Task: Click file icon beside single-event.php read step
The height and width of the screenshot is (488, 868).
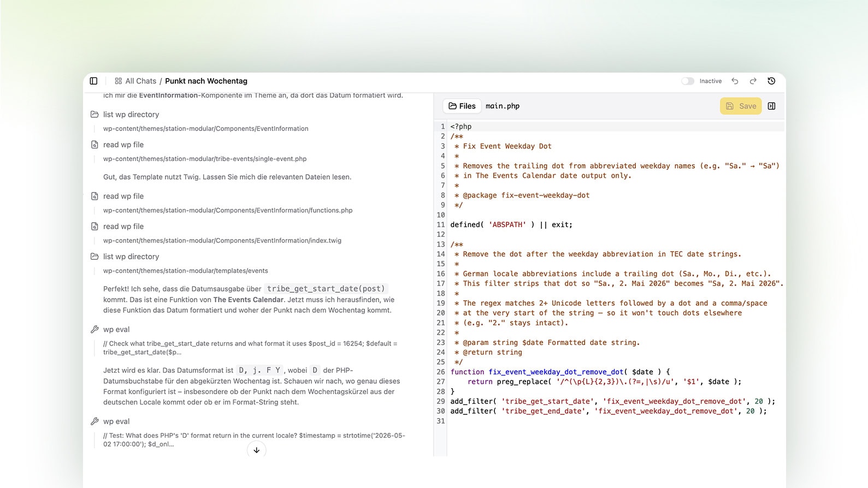Action: click(95, 145)
